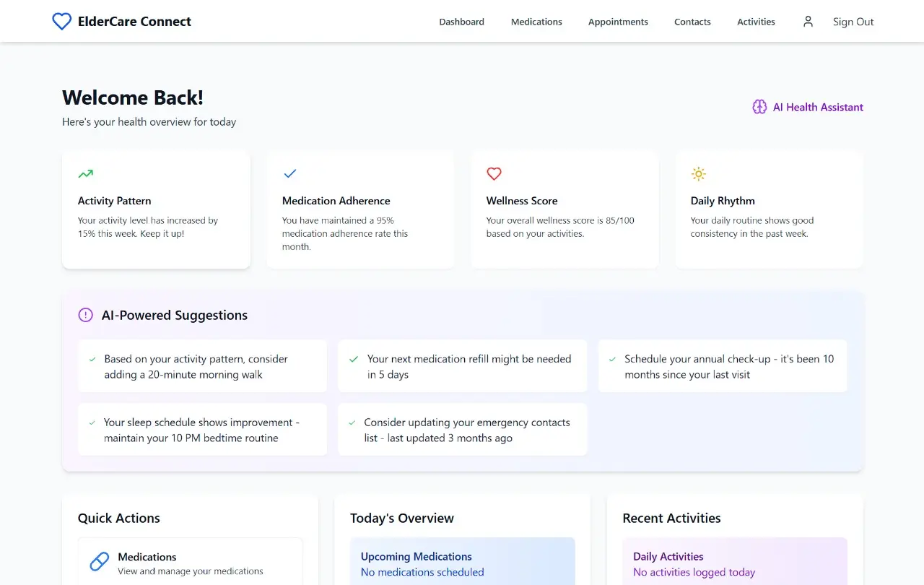Click the ElderCare Connect heart logo
This screenshot has width=924, height=585.
tap(62, 21)
